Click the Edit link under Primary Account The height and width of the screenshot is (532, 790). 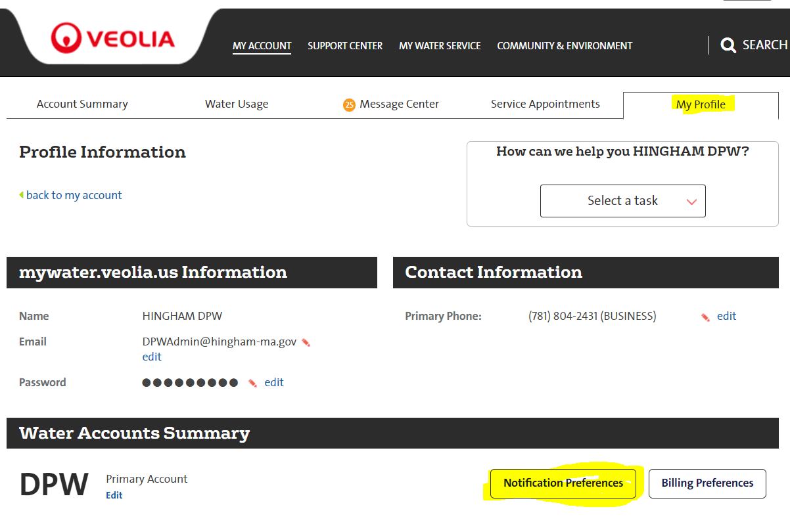click(x=114, y=495)
